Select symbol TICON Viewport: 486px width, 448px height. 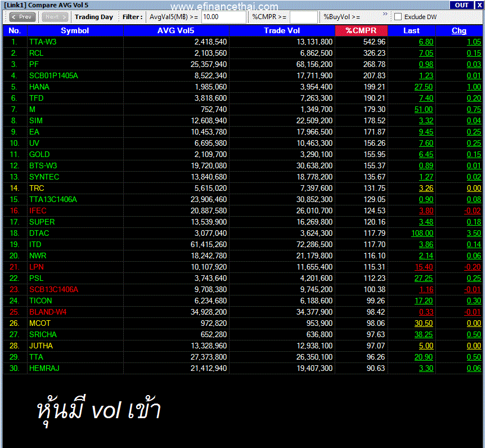pos(40,301)
